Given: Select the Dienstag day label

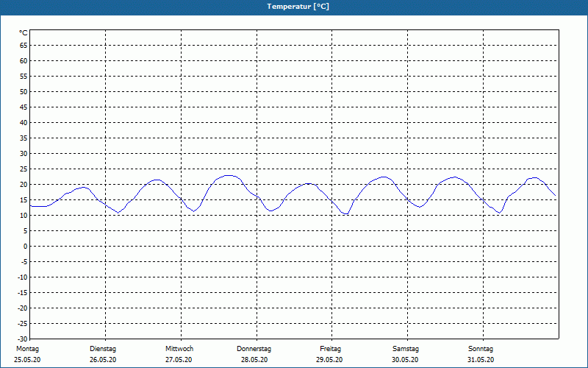Looking at the screenshot, I should tap(103, 348).
